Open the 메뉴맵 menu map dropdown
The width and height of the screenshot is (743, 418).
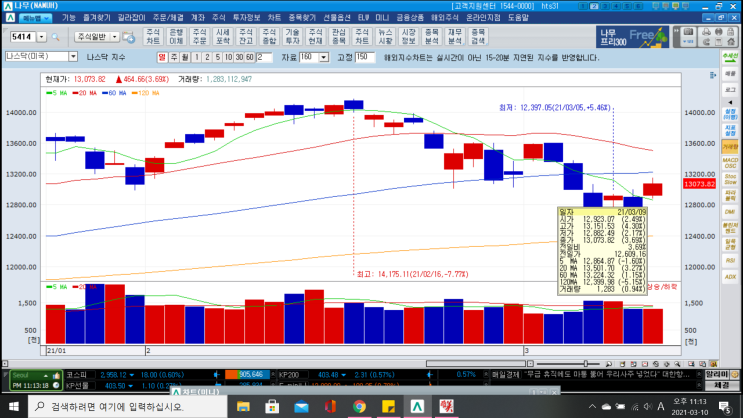(36, 18)
